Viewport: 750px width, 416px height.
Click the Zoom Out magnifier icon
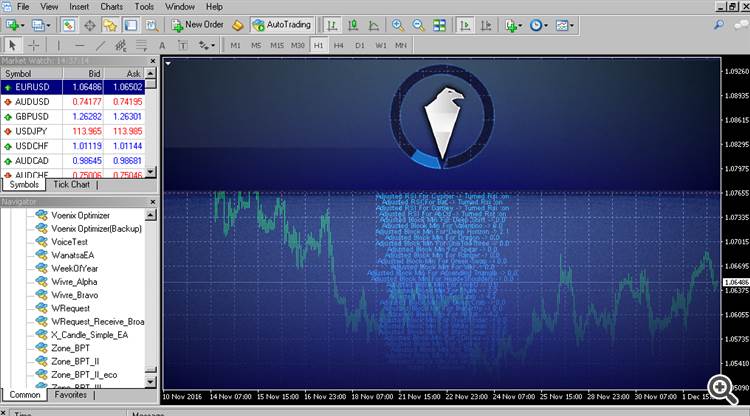[x=418, y=25]
